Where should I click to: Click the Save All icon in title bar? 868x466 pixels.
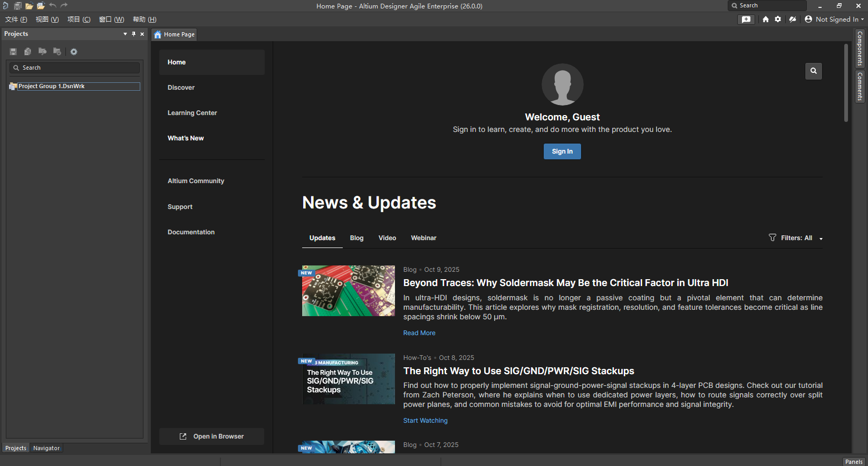coord(17,6)
